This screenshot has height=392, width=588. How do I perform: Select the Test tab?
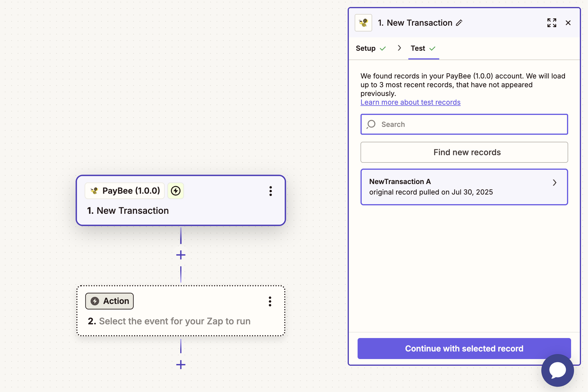[418, 48]
